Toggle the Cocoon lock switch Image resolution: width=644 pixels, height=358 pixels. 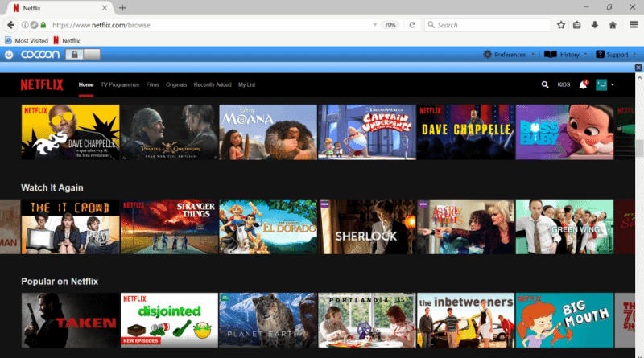[83, 55]
